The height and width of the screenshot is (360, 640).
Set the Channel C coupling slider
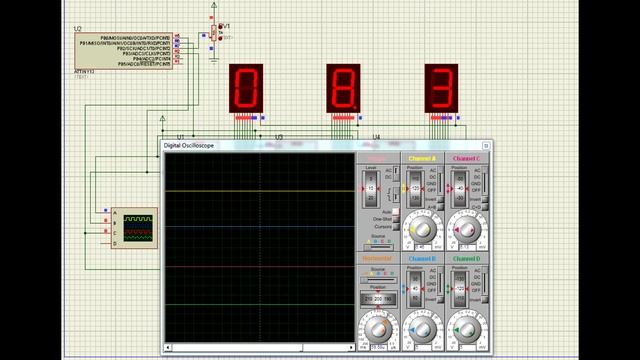point(485,181)
